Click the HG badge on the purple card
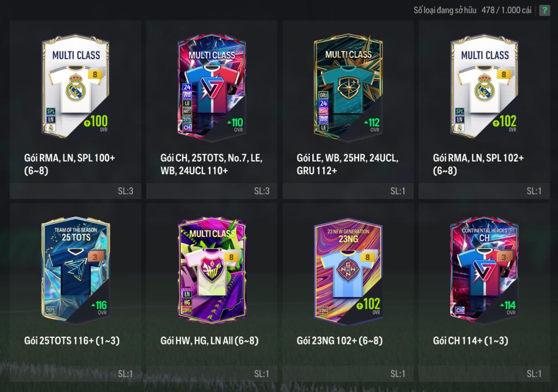The width and height of the screenshot is (558, 392). (187, 302)
